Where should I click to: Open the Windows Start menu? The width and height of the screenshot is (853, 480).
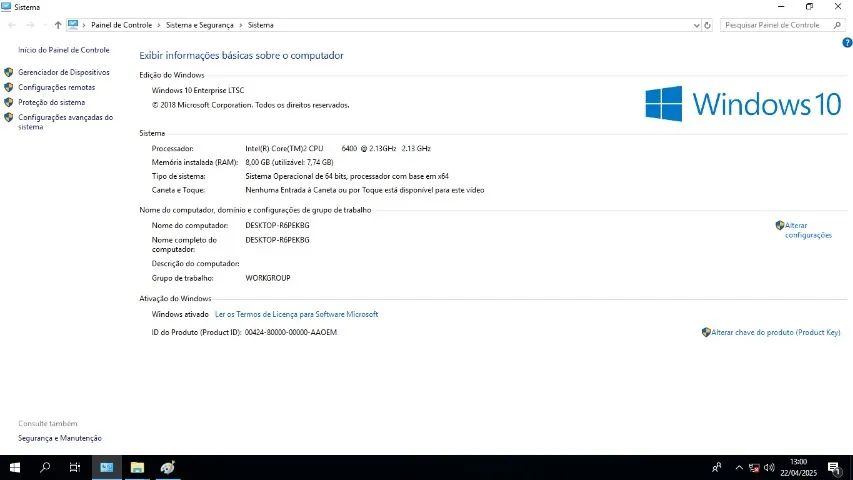click(x=15, y=467)
